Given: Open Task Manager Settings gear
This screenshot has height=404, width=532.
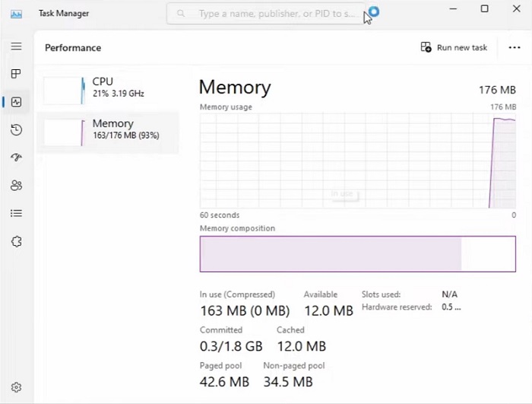Looking at the screenshot, I should pyautogui.click(x=16, y=387).
